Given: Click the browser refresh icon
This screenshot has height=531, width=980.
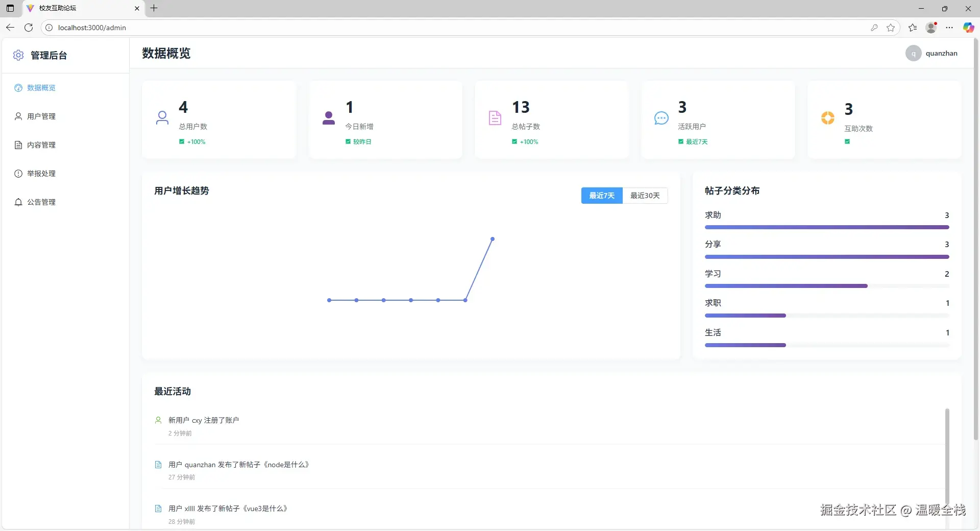Looking at the screenshot, I should 29,28.
